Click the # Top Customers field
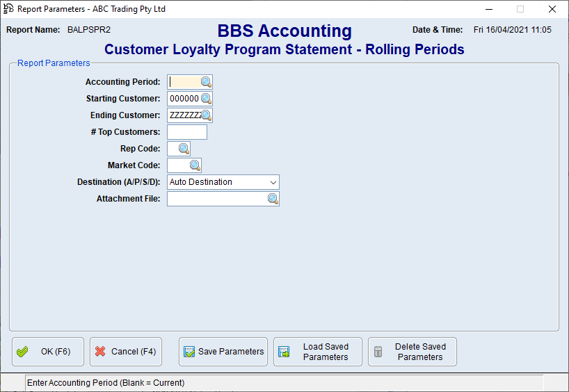This screenshot has height=392, width=569. pyautogui.click(x=187, y=132)
